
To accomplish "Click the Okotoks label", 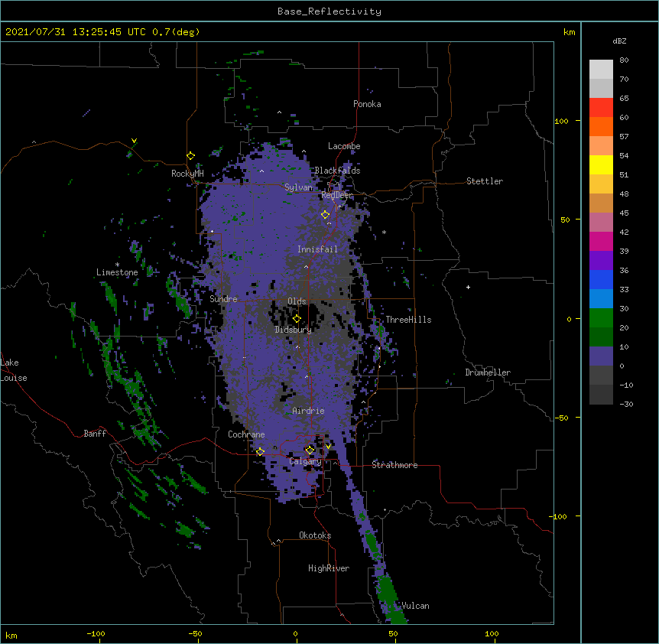I will point(315,535).
